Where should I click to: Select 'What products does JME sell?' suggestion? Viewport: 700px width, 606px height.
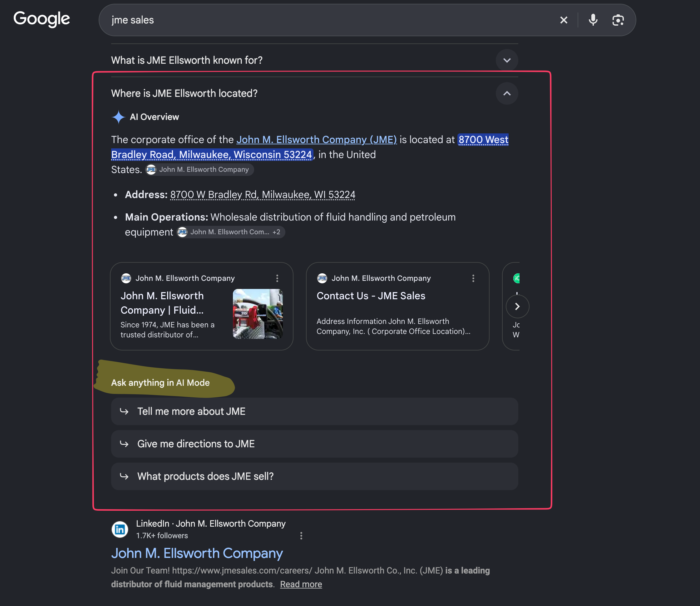point(314,476)
